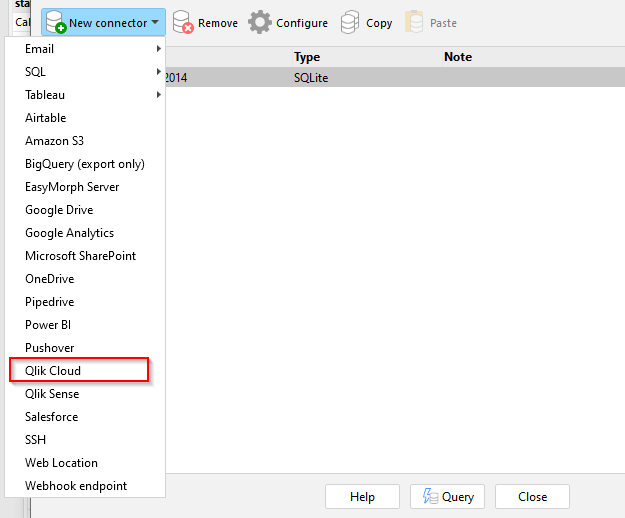The height and width of the screenshot is (518, 625).
Task: Choose Salesforce connector
Action: tap(85, 417)
